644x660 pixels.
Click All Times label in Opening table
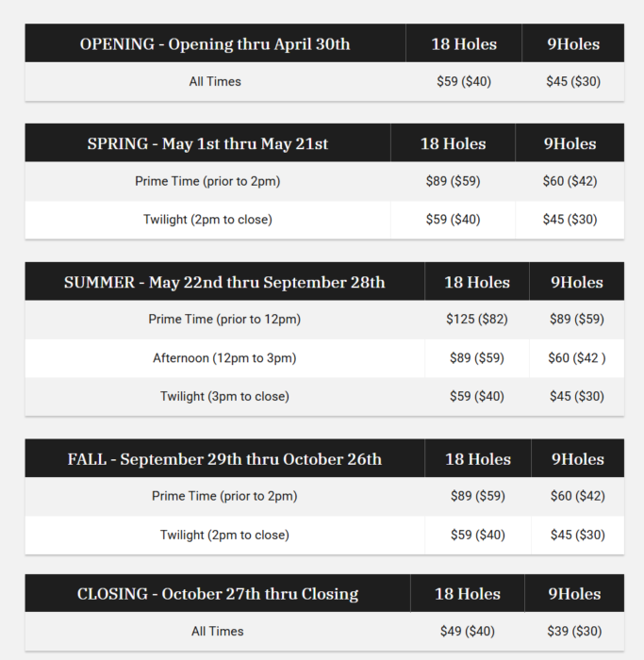click(215, 82)
